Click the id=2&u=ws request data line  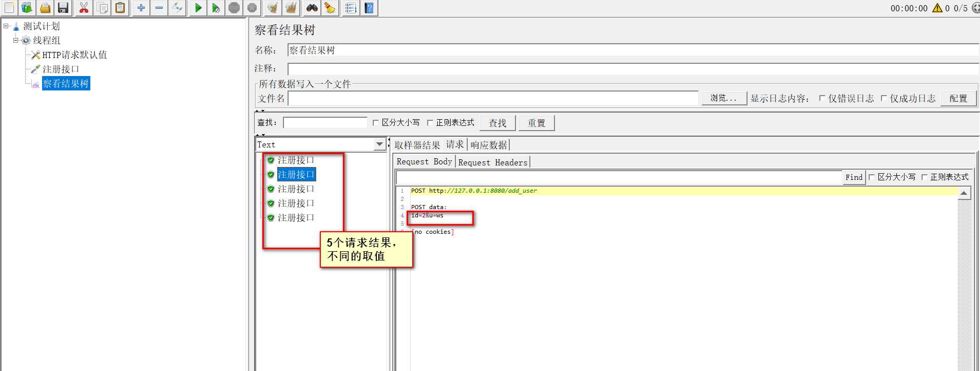coord(427,215)
